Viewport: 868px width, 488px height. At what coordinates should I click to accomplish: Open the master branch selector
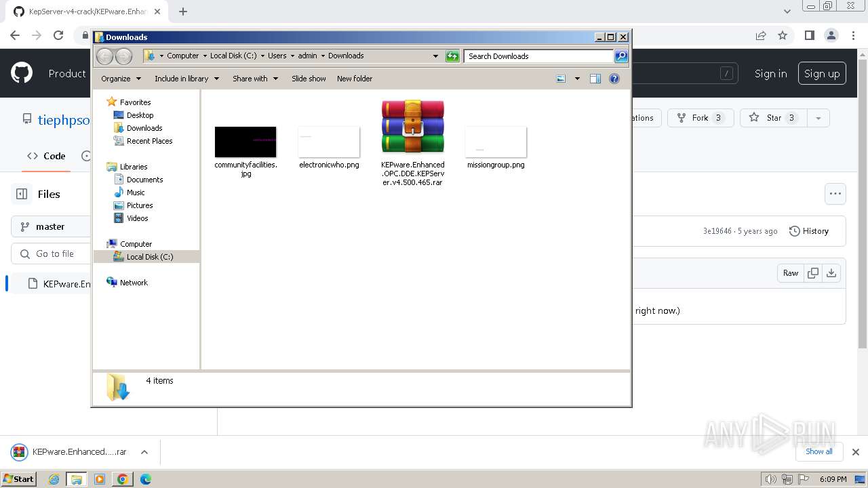point(51,226)
